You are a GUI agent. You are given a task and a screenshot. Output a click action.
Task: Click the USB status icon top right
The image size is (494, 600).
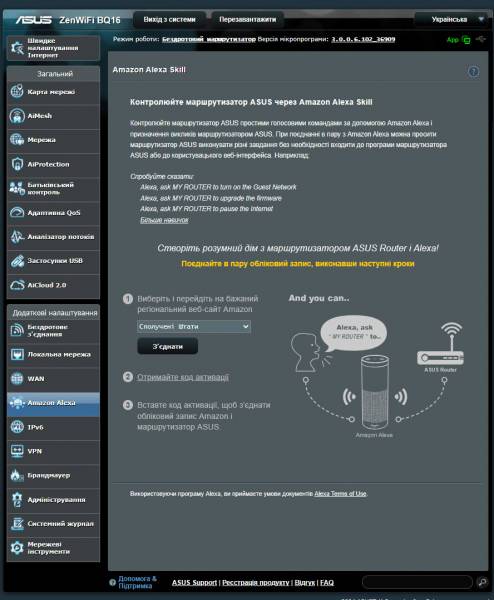(481, 39)
